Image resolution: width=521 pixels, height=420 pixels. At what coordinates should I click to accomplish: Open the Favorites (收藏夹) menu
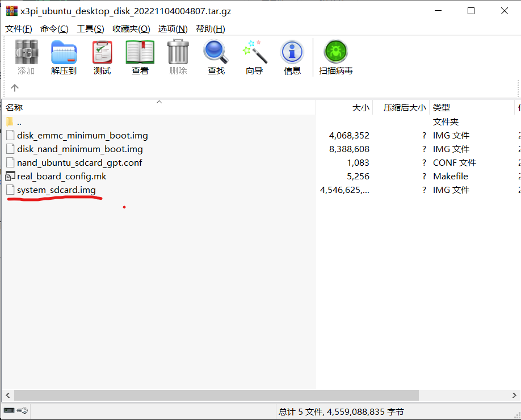point(131,29)
